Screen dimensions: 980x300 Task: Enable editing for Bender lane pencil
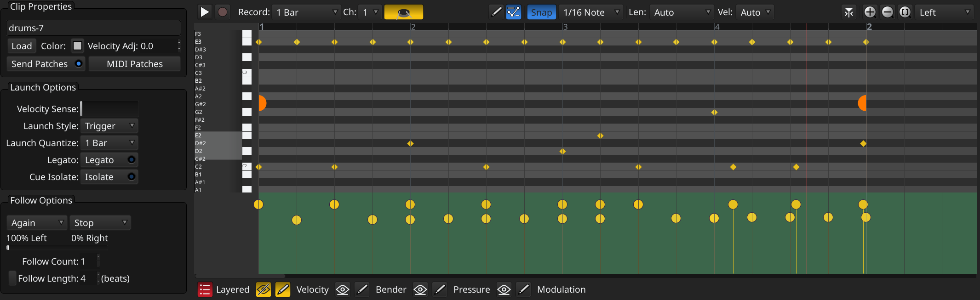click(x=362, y=289)
